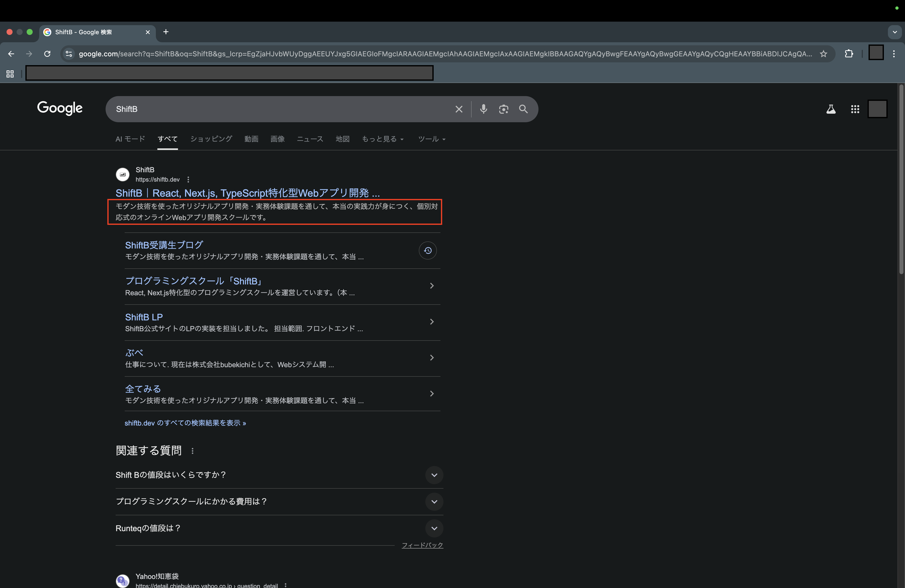This screenshot has height=588, width=905.
Task: Switch to the AI モード tab
Action: pos(130,139)
